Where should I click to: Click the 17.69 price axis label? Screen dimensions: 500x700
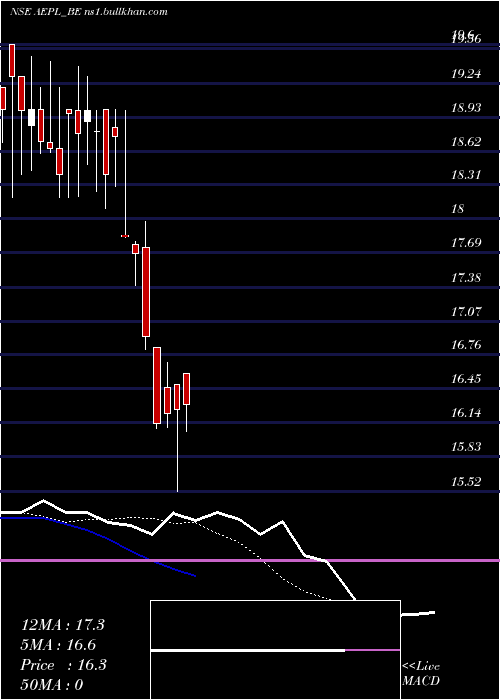tap(466, 243)
